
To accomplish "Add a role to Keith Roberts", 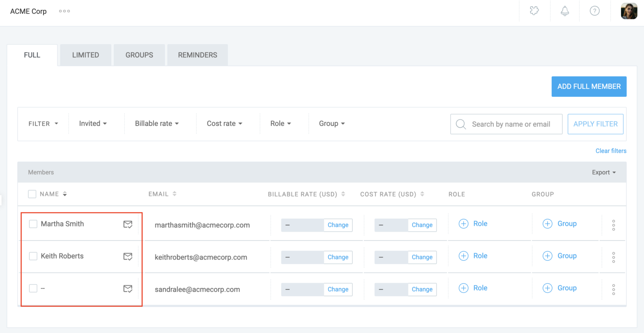I will click(473, 256).
